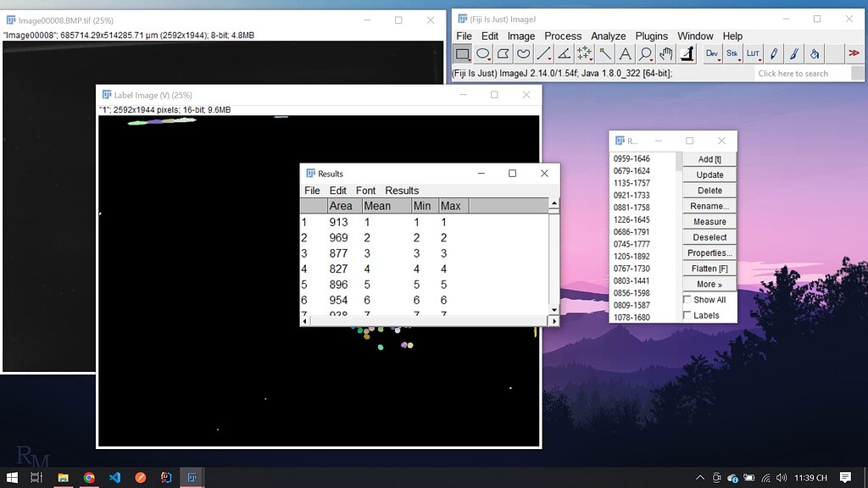Click the Measure button in ROI Manager

point(709,221)
